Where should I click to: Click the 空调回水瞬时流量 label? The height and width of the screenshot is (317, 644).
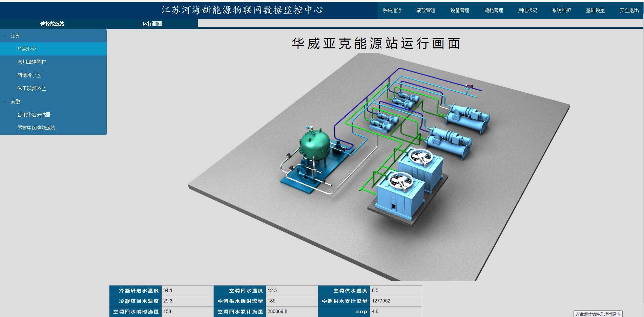(x=136, y=312)
